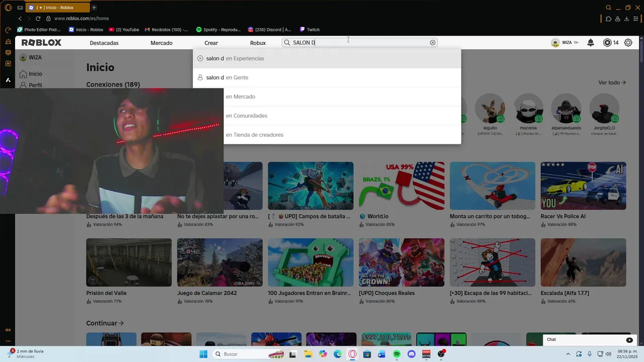This screenshot has width=644, height=362.
Task: Open 'Prisión del Valle' game thumbnail
Action: [x=129, y=262]
